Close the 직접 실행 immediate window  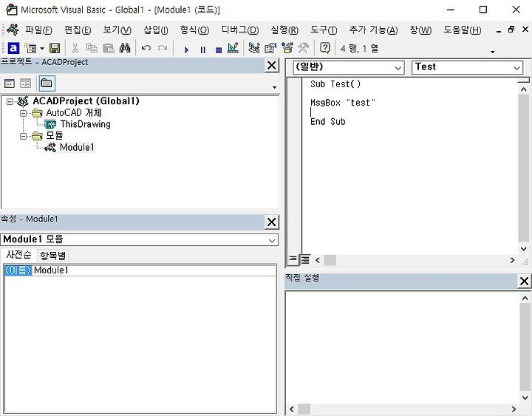click(524, 281)
